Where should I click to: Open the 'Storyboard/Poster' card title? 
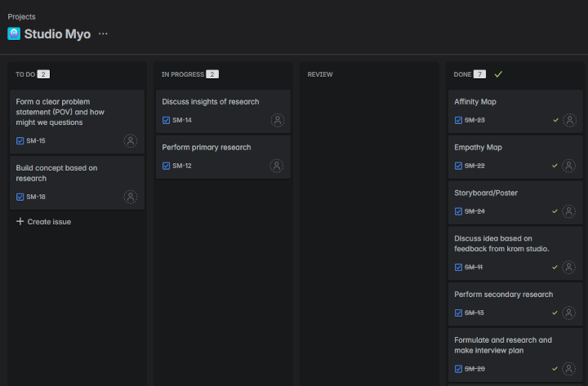pyautogui.click(x=486, y=193)
